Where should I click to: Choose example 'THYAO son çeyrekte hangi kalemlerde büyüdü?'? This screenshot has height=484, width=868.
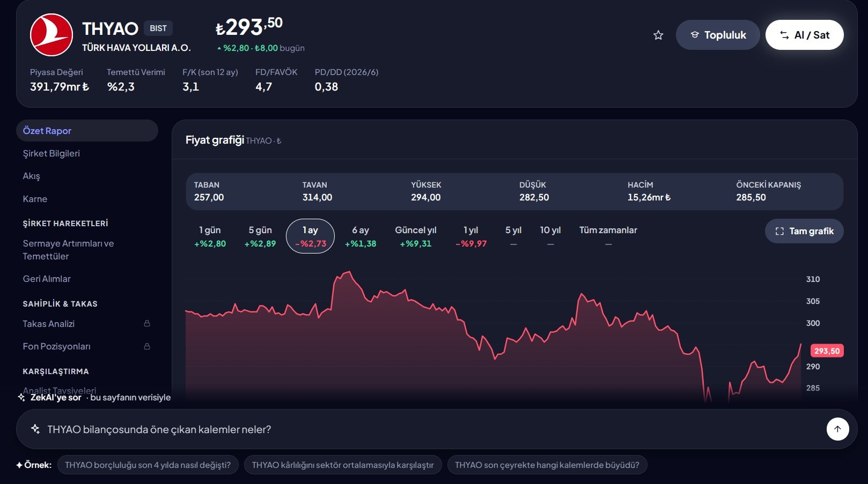(x=547, y=465)
